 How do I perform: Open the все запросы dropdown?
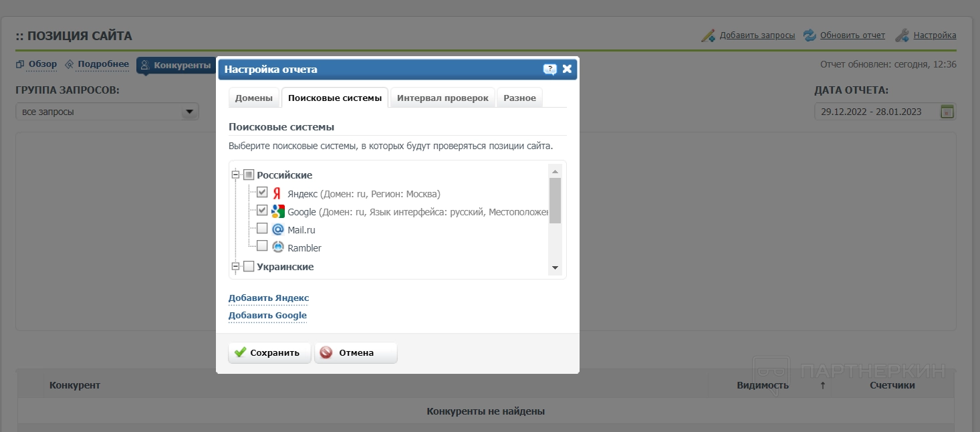click(107, 112)
